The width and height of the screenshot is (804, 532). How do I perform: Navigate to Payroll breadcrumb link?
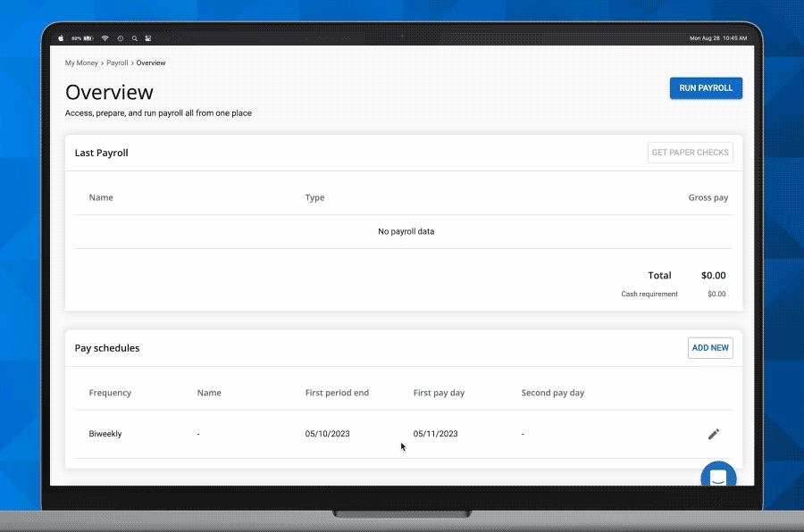click(117, 63)
